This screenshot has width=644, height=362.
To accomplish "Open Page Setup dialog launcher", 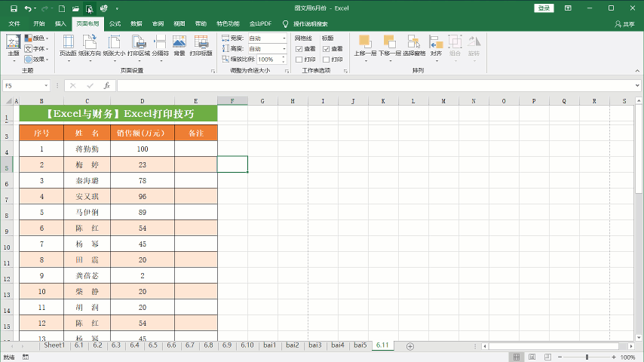I will coord(213,71).
